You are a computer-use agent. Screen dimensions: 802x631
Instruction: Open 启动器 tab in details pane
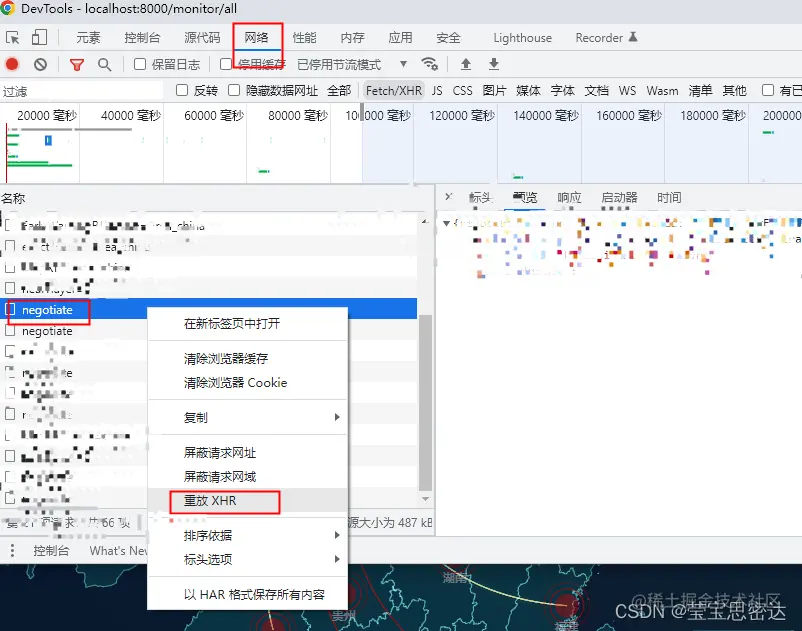click(619, 197)
